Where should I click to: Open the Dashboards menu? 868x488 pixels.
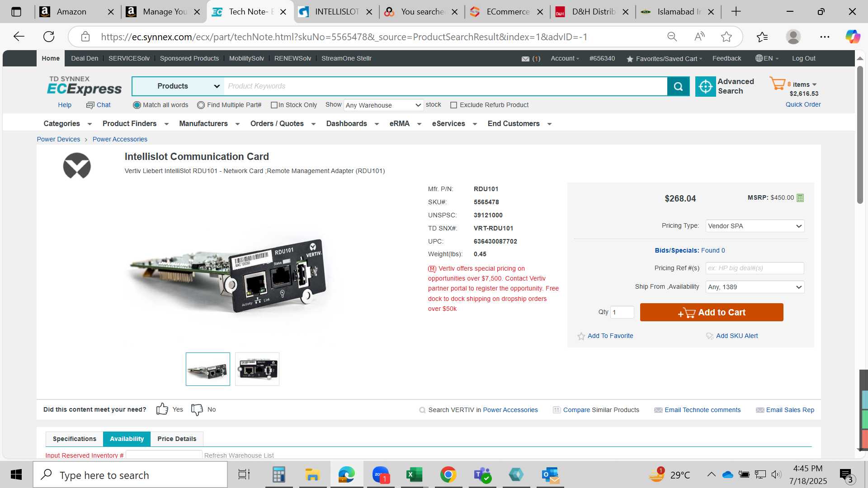click(x=352, y=124)
